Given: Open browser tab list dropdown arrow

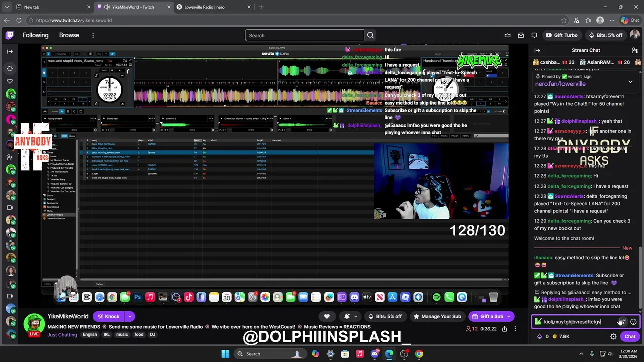Looking at the screenshot, I should pyautogui.click(x=7, y=7).
